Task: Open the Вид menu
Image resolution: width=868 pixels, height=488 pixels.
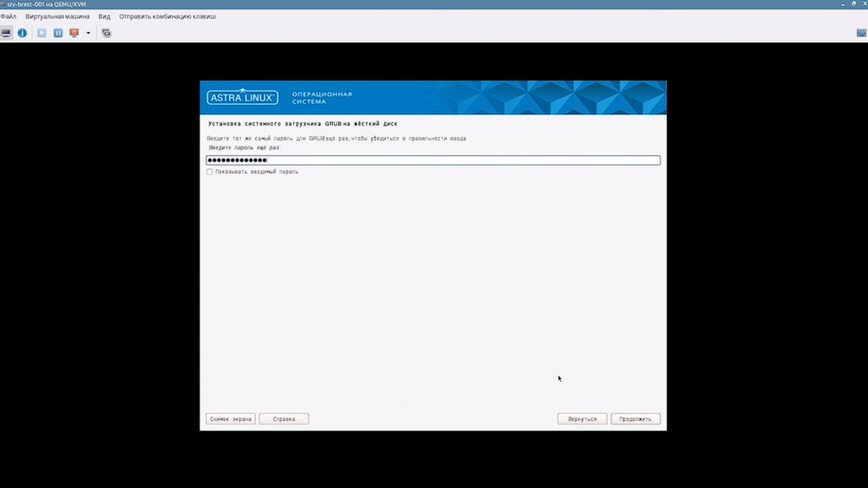Action: coord(104,17)
